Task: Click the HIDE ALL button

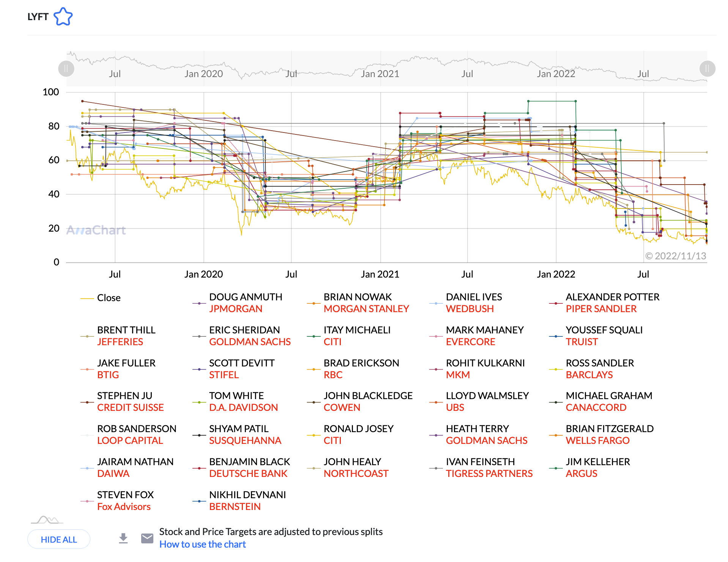Action: tap(59, 539)
